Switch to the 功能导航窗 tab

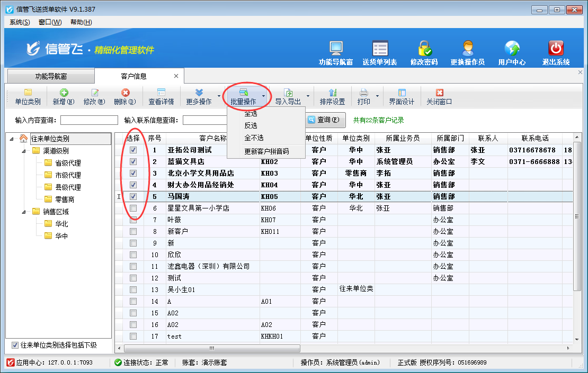[51, 76]
